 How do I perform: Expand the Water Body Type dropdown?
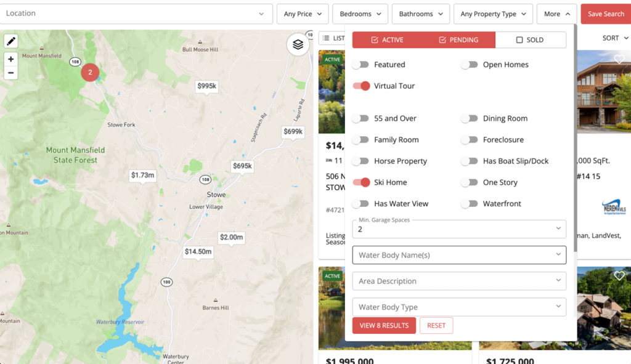(459, 307)
